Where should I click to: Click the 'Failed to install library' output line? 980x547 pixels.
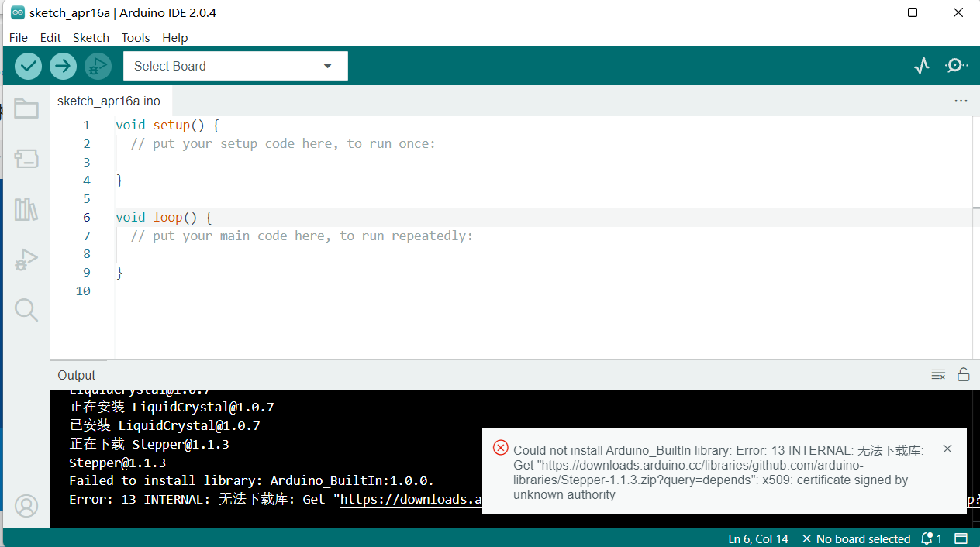251,481
